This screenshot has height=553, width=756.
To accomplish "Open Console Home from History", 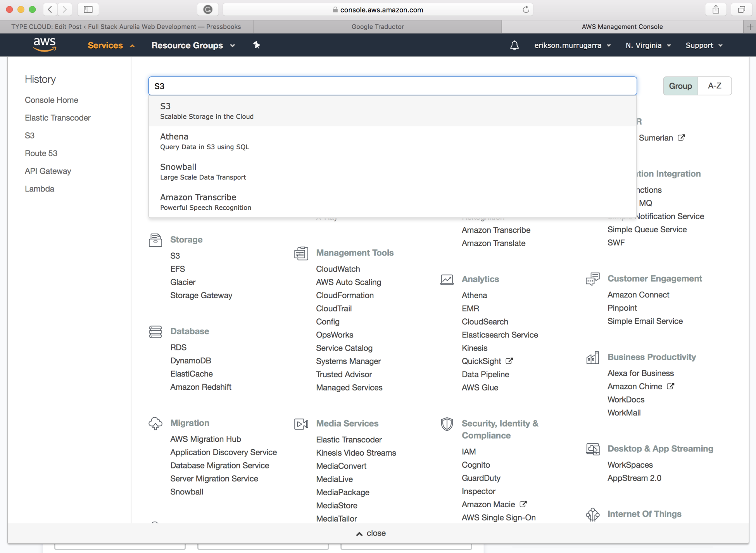I will [52, 100].
